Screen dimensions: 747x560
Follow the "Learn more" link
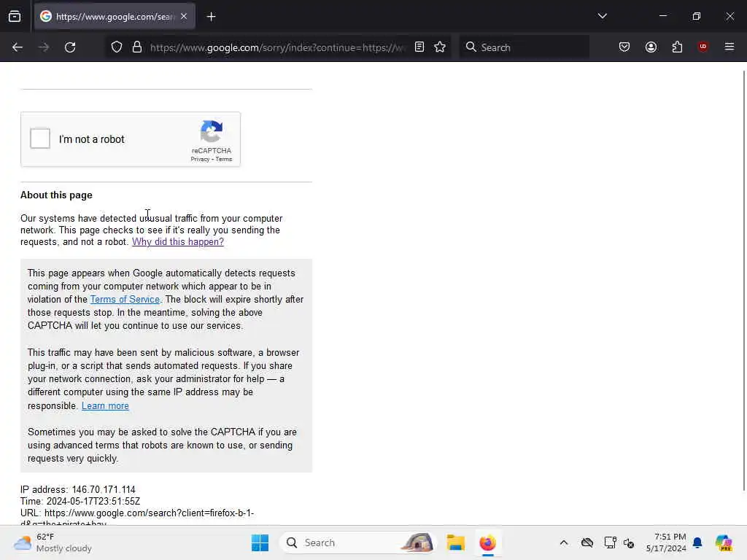pyautogui.click(x=105, y=405)
